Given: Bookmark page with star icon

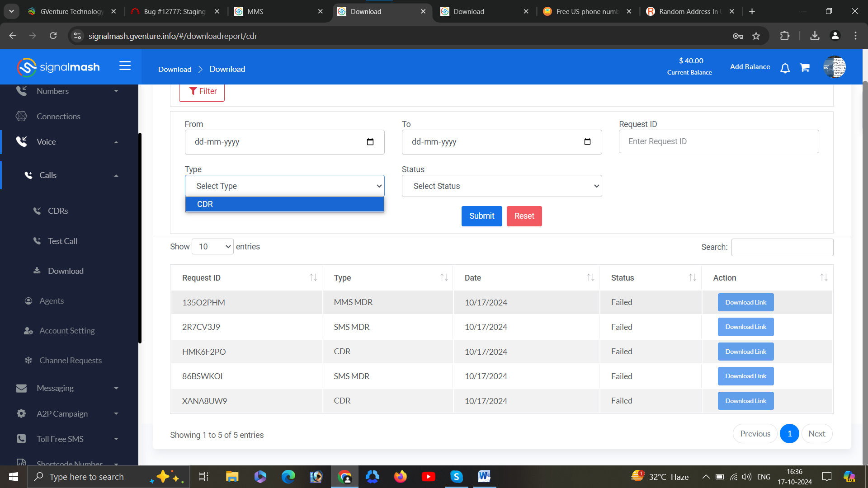Looking at the screenshot, I should 756,36.
